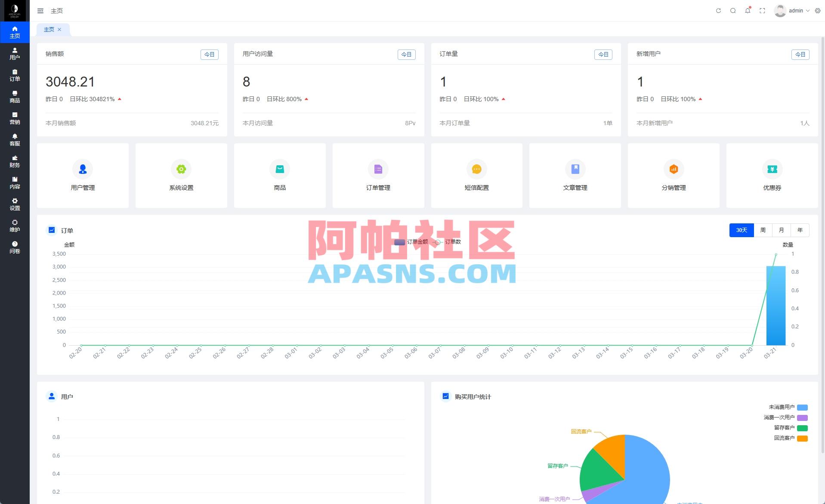Open the 短信配置 shortcut icon
The height and width of the screenshot is (504, 825).
(x=476, y=169)
